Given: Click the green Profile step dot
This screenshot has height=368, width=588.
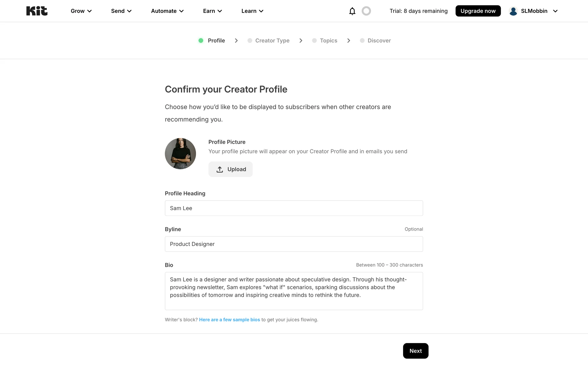Looking at the screenshot, I should (201, 40).
